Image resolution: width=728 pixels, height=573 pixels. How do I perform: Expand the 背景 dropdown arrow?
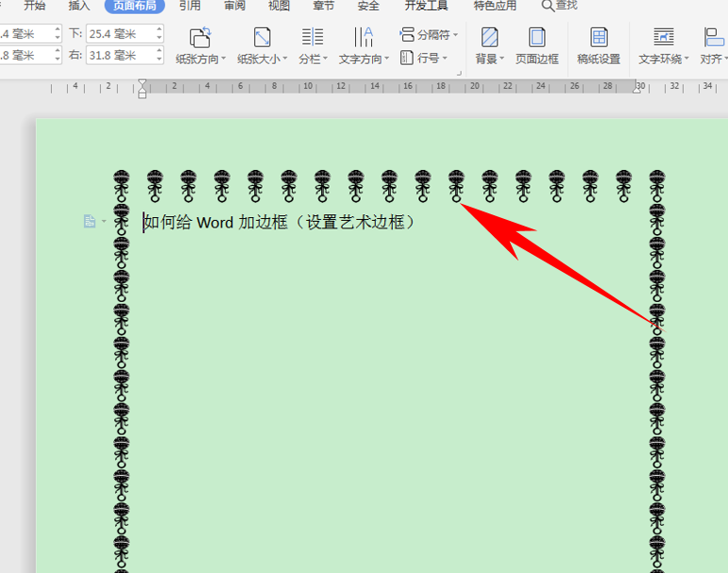502,59
